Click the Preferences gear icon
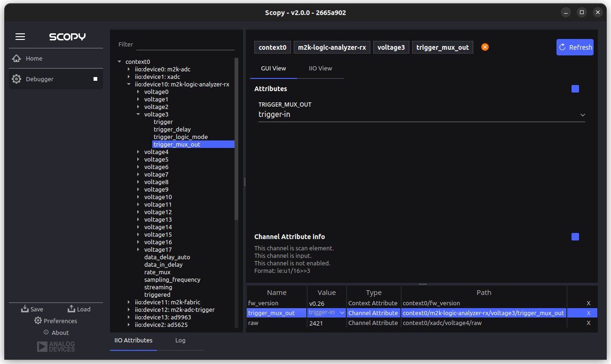This screenshot has width=611, height=364. pyautogui.click(x=38, y=320)
